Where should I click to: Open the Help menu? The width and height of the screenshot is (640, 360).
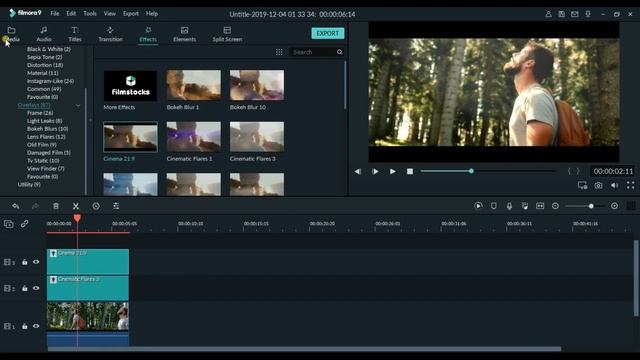point(152,13)
